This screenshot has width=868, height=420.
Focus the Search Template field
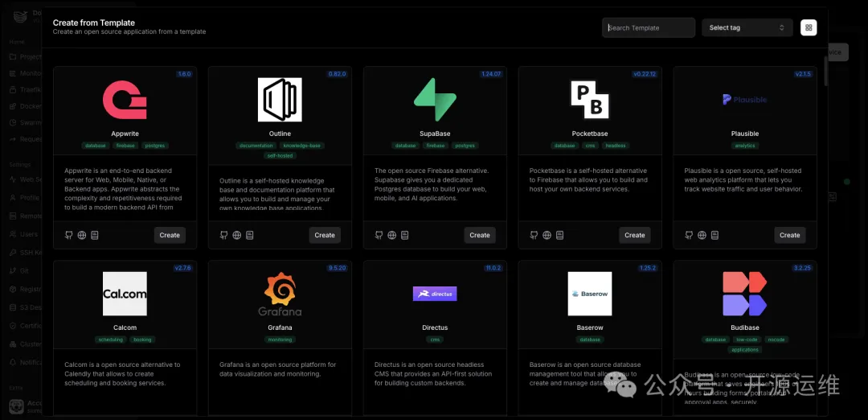(x=649, y=27)
